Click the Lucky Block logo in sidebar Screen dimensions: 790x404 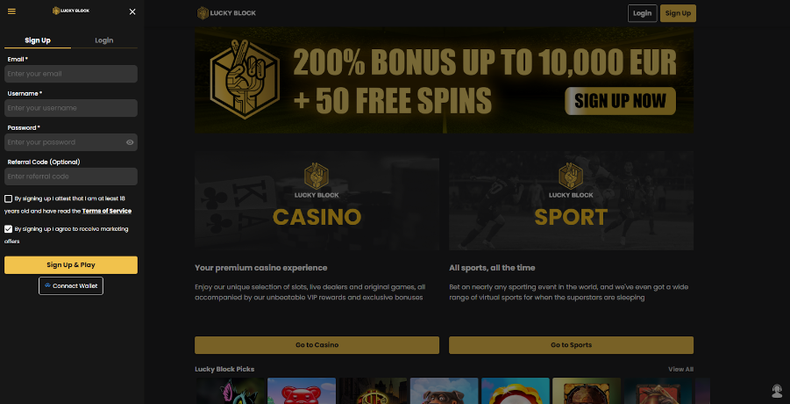coord(71,11)
